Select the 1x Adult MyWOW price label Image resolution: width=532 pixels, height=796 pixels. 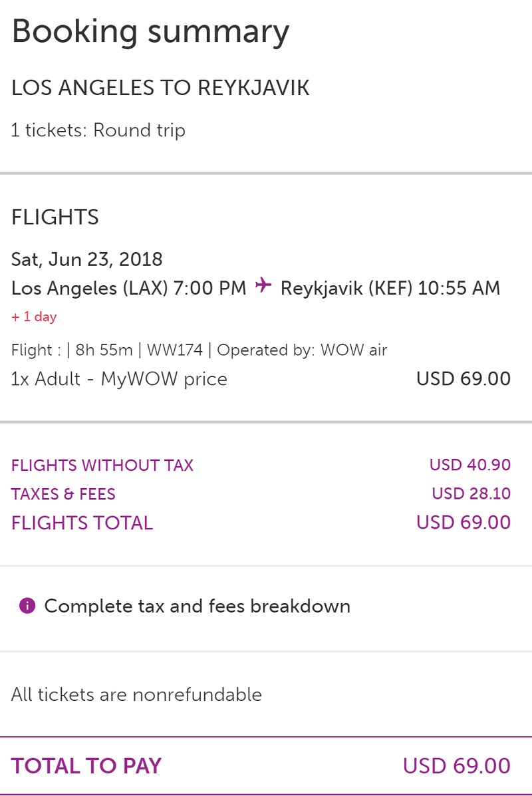pos(119,379)
